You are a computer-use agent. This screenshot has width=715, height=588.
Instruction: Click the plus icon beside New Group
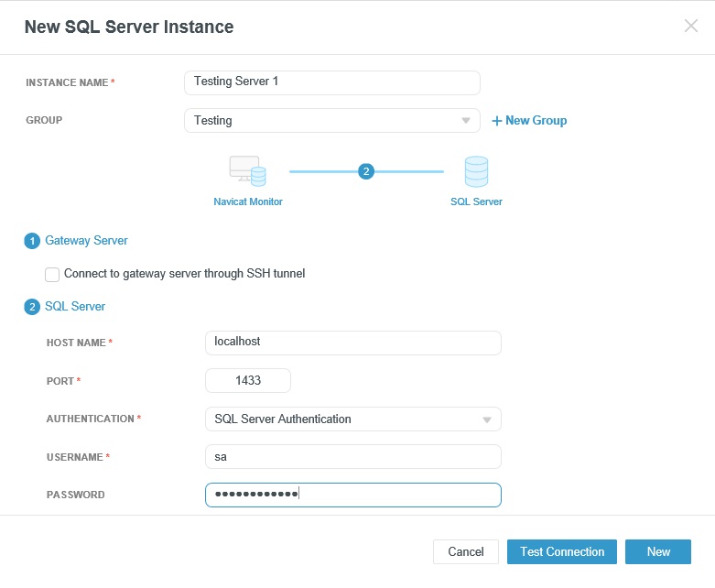[x=496, y=121]
